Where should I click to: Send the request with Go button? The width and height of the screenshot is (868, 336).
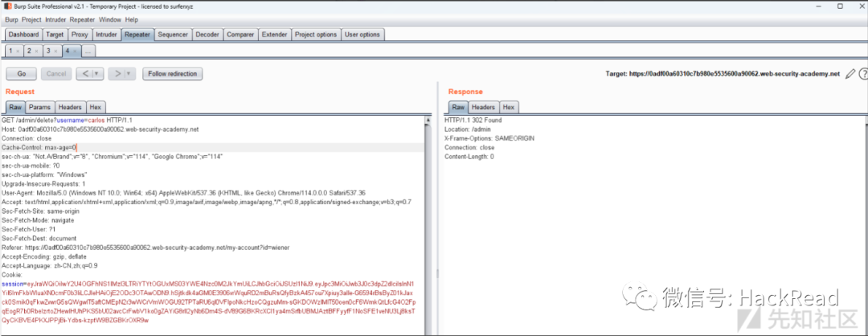click(x=22, y=74)
